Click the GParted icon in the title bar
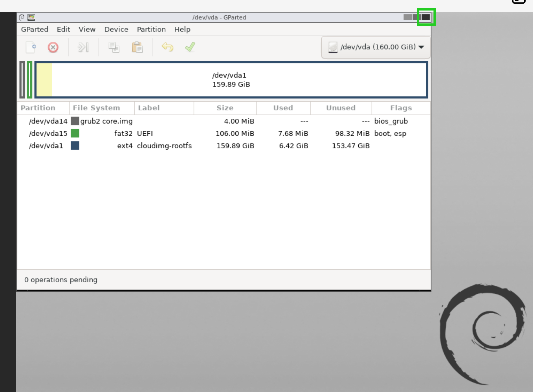The width and height of the screenshot is (533, 392). pos(31,17)
